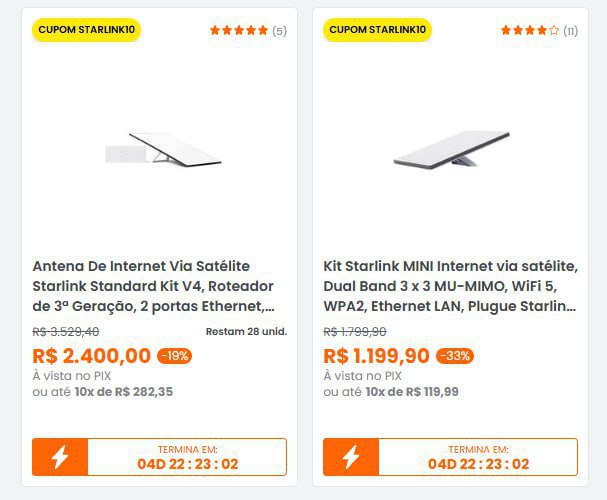This screenshot has height=500, width=607.
Task: Click the (5) review count
Action: (279, 31)
